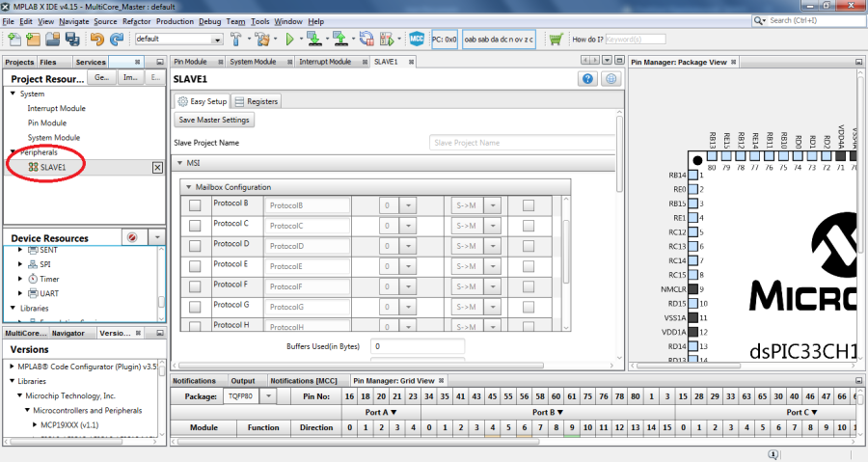
Task: Open Protocol B S->M direction dropdown
Action: [493, 205]
